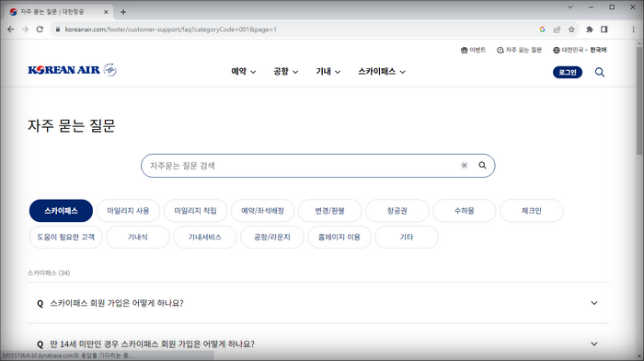Select the 기내서비스 category

click(205, 238)
